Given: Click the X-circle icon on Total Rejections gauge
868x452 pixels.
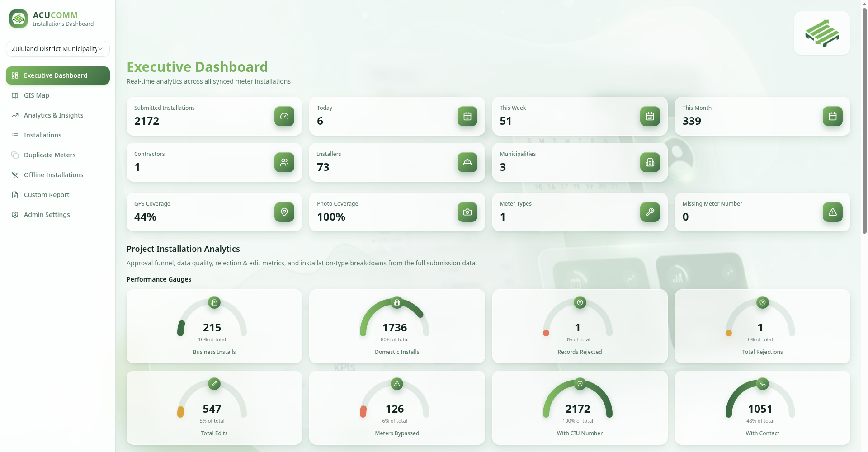Looking at the screenshot, I should [763, 302].
